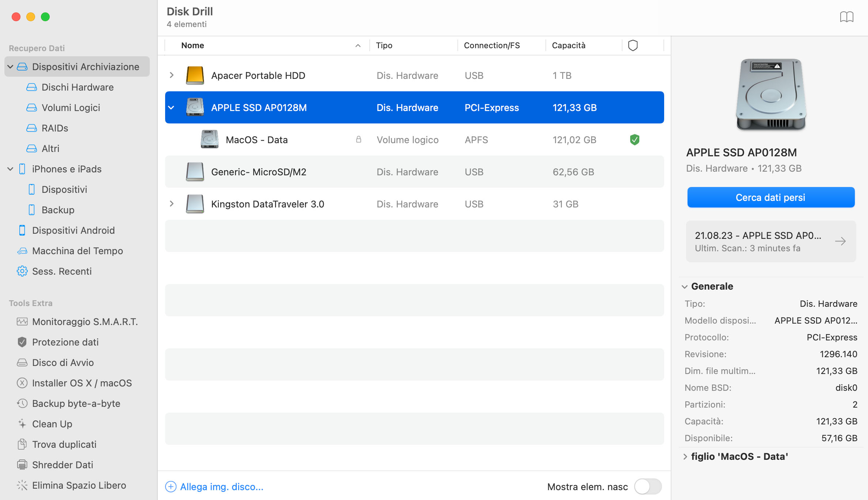
Task: Select the Data Protection tool icon
Action: tap(22, 342)
